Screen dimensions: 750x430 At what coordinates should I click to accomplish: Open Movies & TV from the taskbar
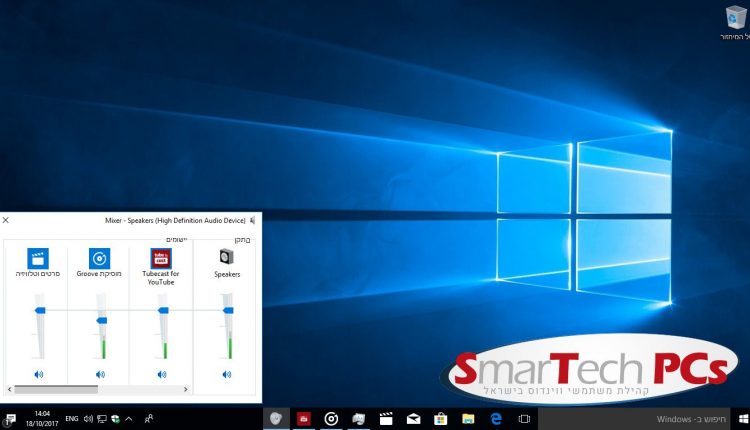[x=386, y=419]
